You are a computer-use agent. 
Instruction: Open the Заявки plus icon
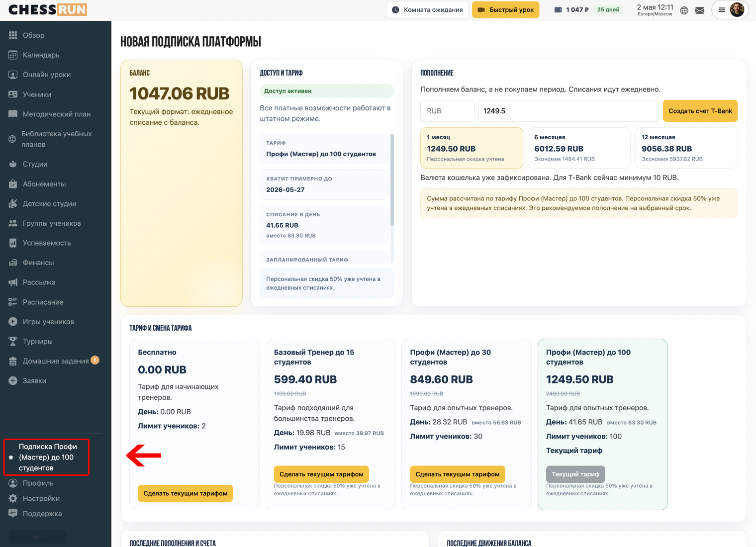[x=13, y=381]
